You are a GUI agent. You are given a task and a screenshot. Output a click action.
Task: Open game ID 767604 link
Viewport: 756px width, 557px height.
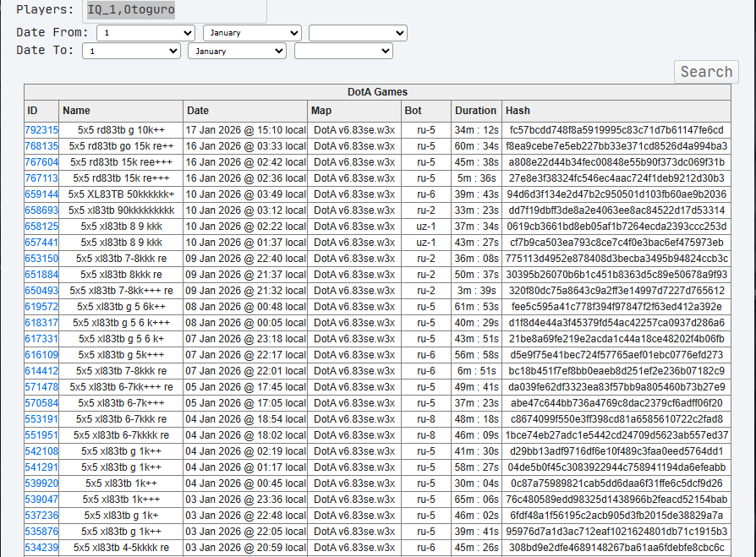pyautogui.click(x=41, y=162)
